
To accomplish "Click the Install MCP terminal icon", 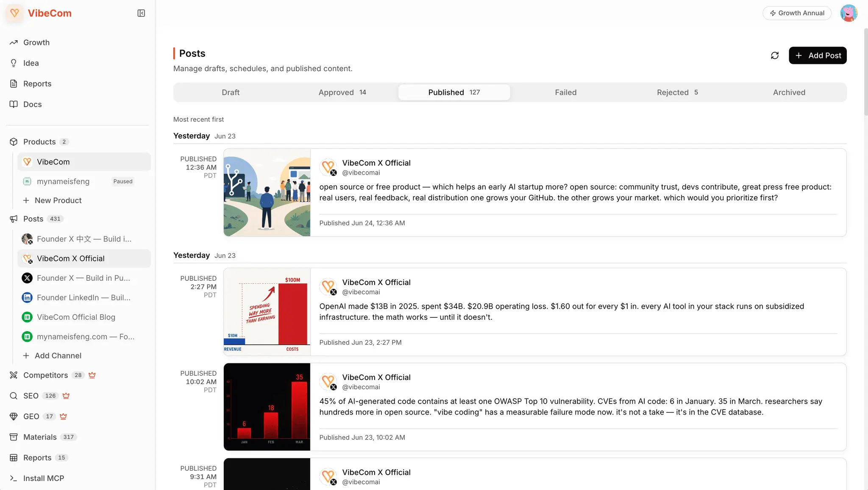I will 14,478.
